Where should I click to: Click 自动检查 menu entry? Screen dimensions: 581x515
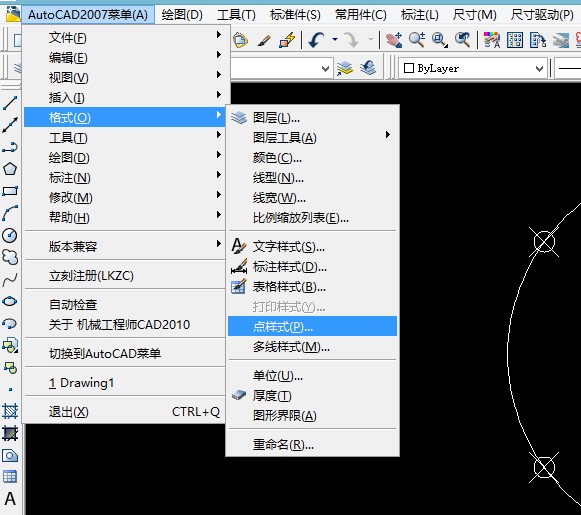pyautogui.click(x=124, y=304)
